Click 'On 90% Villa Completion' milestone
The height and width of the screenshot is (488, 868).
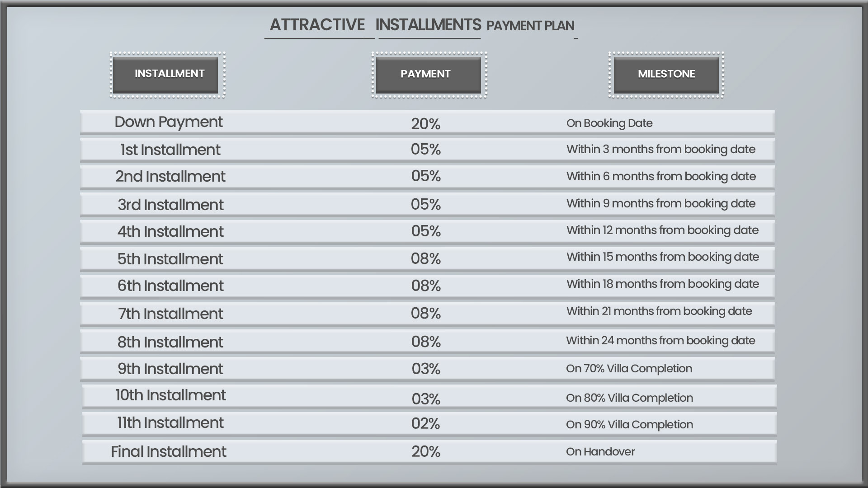pyautogui.click(x=629, y=425)
